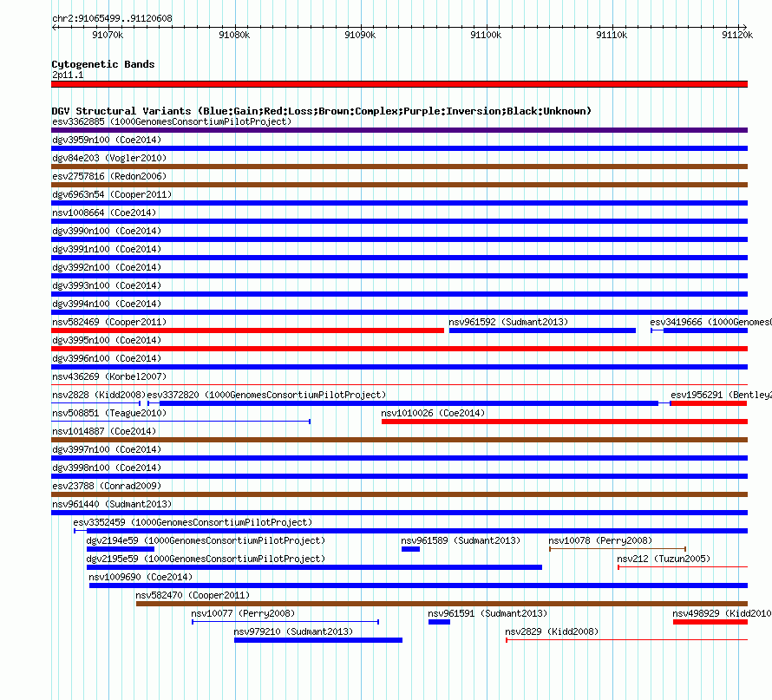Open esv2757816 (Redon2006) variant

[109, 176]
